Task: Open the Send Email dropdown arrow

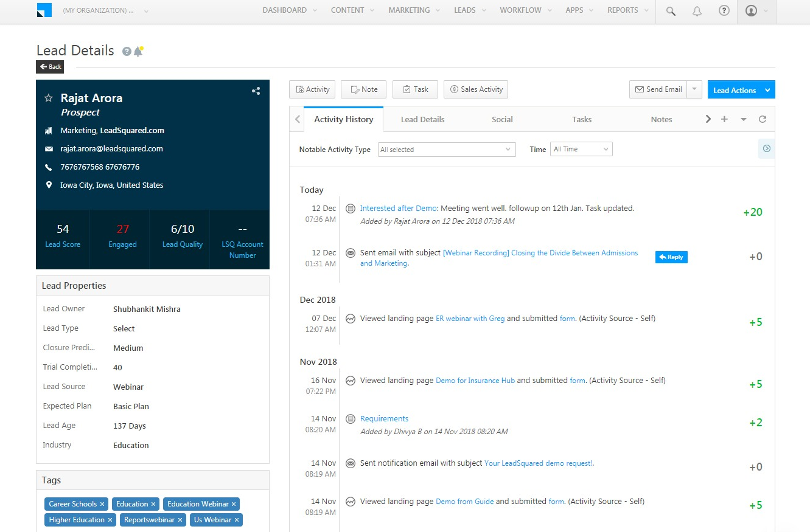Action: click(x=695, y=89)
